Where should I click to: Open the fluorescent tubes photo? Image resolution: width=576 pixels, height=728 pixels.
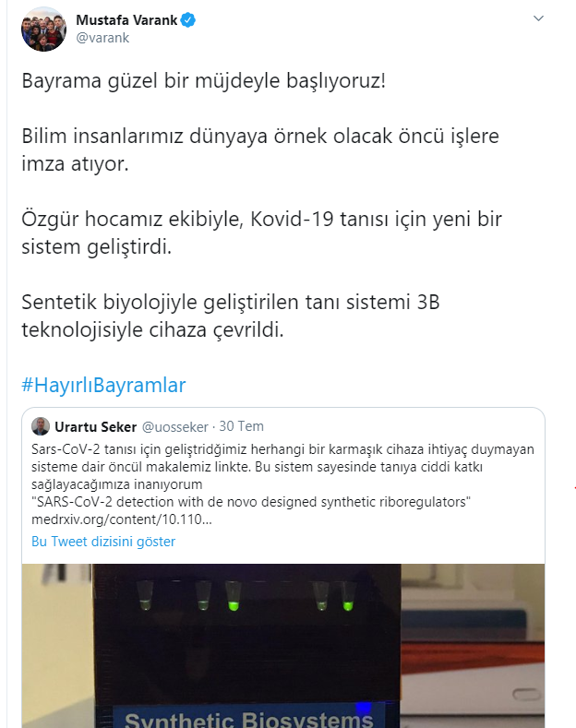pyautogui.click(x=282, y=646)
